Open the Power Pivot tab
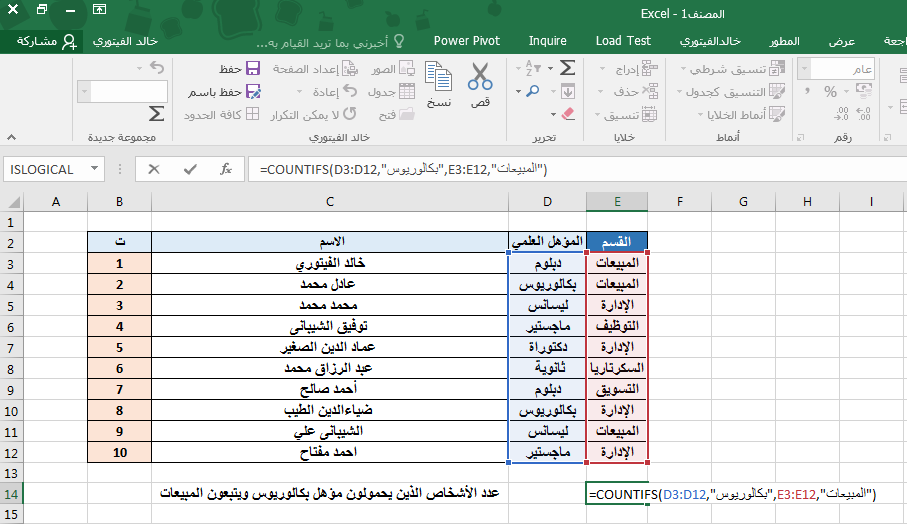The width and height of the screenshot is (907, 524). (467, 41)
